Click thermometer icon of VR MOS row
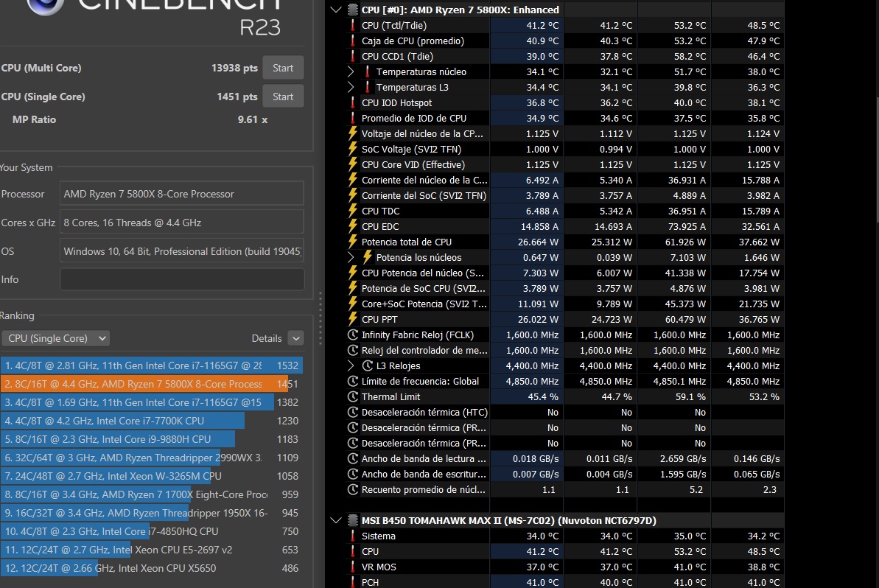The height and width of the screenshot is (588, 879). tap(353, 567)
